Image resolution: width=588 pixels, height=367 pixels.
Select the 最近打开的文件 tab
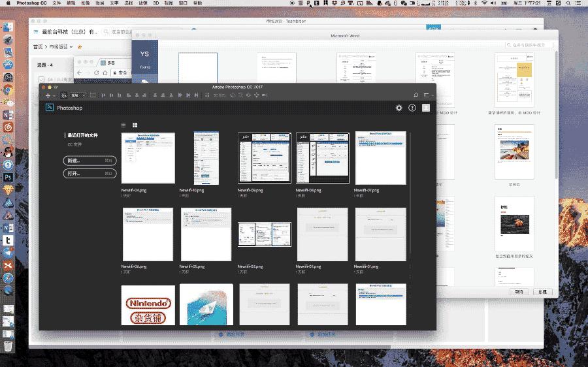(82, 135)
